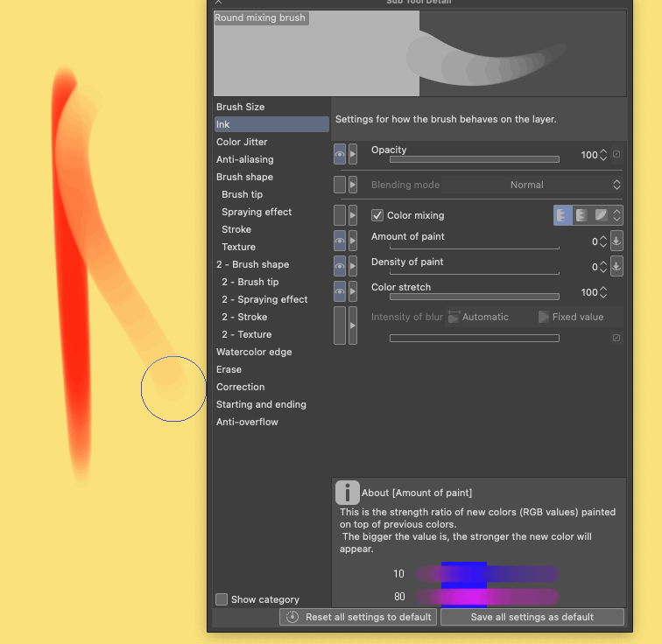Open the Brush tip category

click(x=271, y=194)
